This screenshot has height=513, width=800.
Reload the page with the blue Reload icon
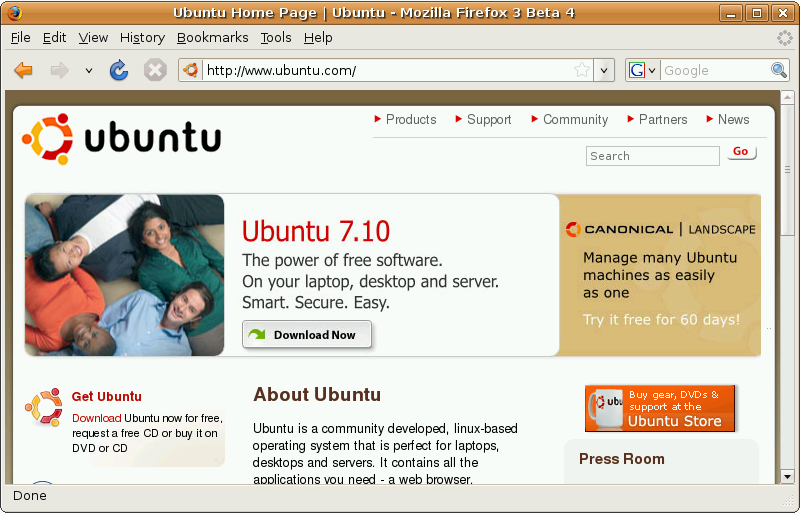pyautogui.click(x=119, y=70)
